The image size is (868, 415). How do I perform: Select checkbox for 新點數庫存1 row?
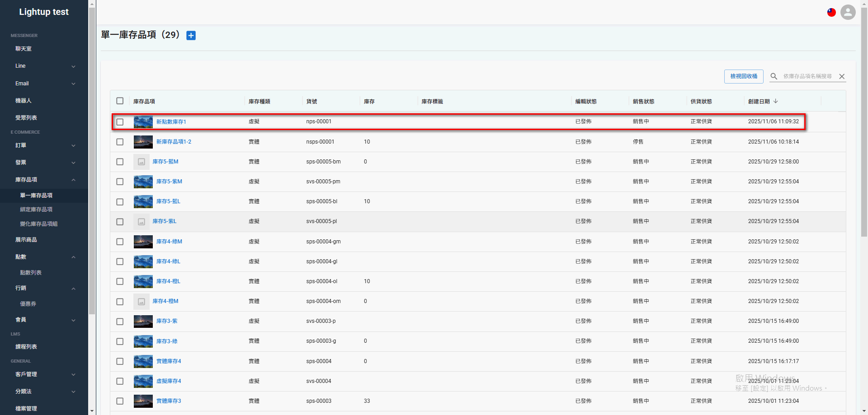click(x=120, y=122)
